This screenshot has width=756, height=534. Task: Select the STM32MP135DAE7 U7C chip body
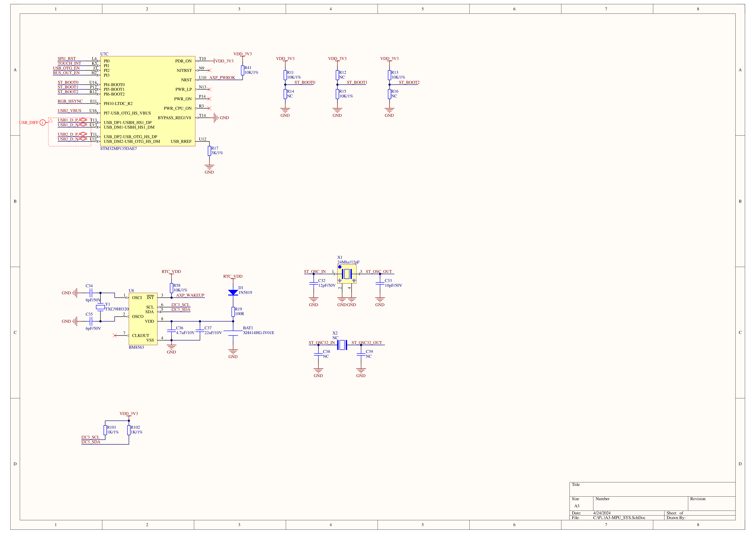pyautogui.click(x=148, y=101)
